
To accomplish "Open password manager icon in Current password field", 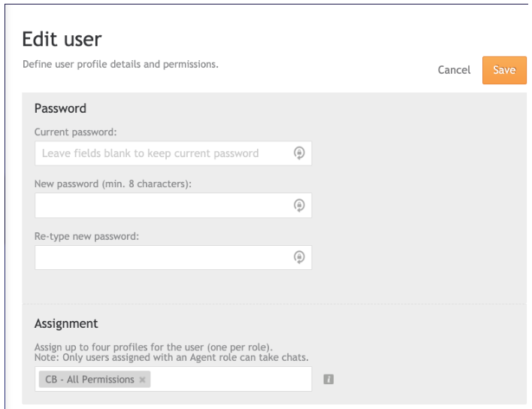I will click(x=299, y=153).
